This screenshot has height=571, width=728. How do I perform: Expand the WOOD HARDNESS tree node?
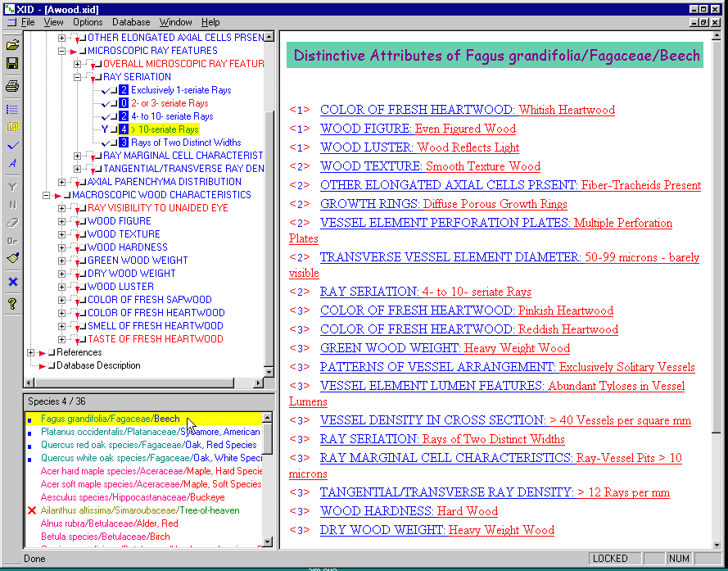tap(62, 247)
